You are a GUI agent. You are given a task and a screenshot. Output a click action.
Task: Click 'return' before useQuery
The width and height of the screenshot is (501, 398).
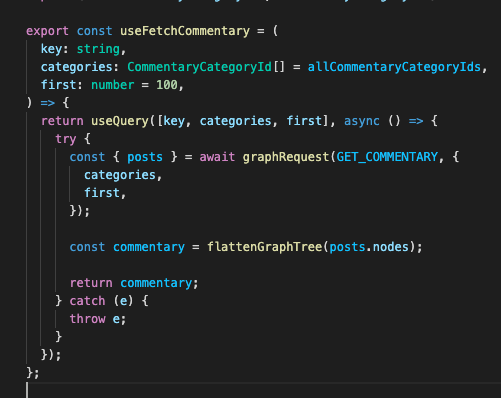tap(62, 121)
